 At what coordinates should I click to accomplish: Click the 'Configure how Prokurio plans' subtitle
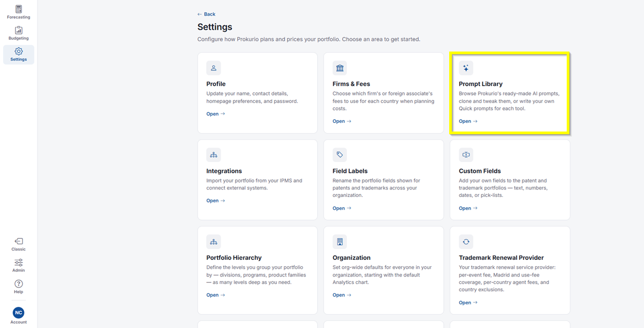309,39
